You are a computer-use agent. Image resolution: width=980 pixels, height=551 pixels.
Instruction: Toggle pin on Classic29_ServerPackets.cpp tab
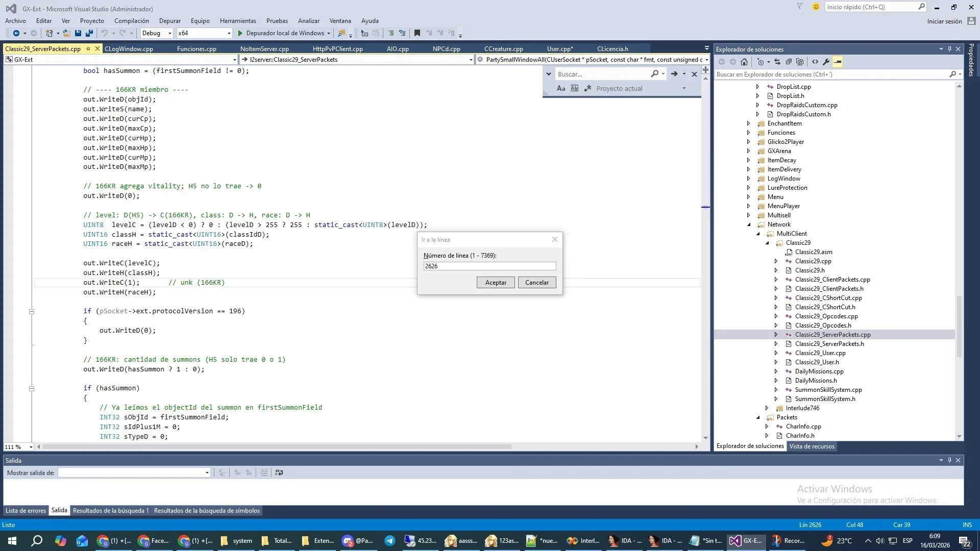click(88, 49)
